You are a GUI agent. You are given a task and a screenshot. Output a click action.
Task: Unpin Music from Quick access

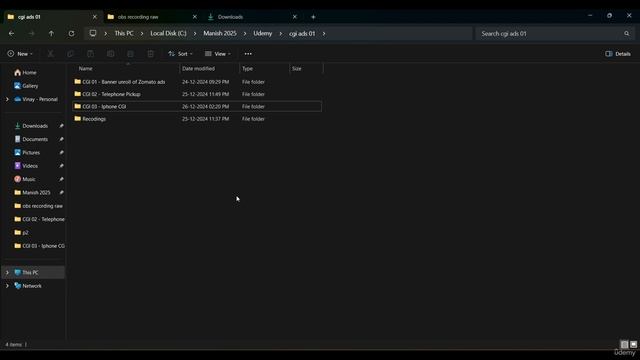coord(61,179)
